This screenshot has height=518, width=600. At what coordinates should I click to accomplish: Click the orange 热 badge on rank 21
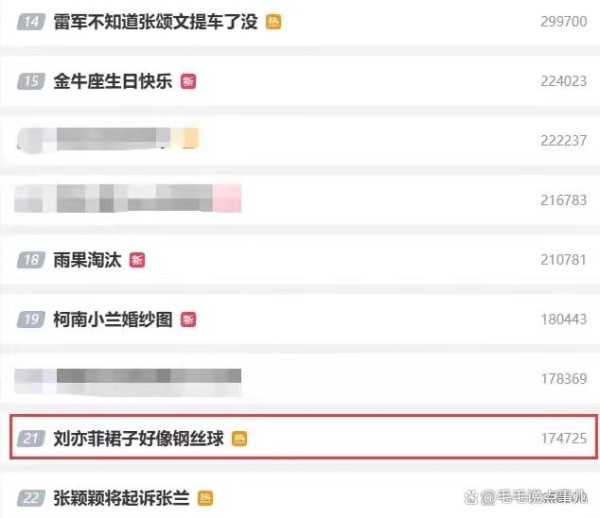click(x=240, y=438)
